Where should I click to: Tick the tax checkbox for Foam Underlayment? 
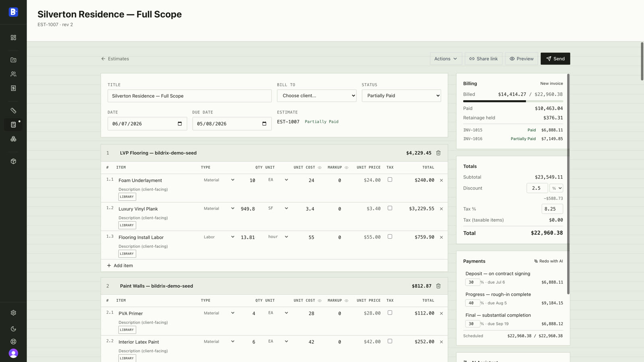tap(390, 180)
